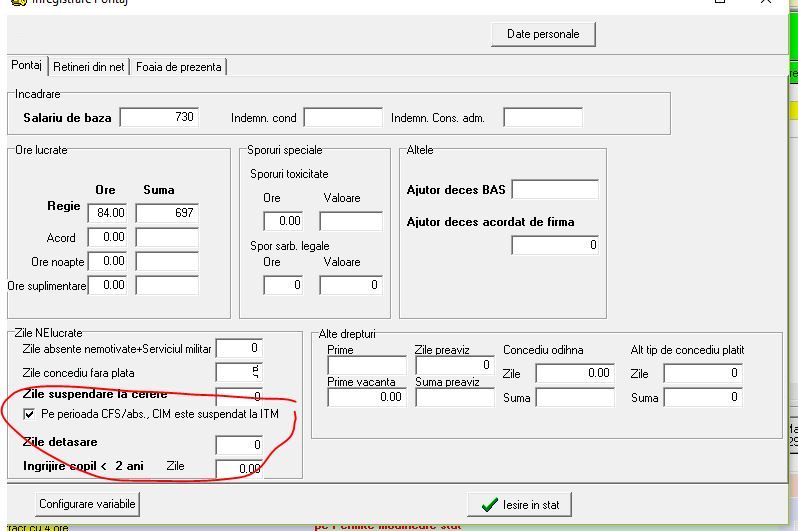Click the Ore suplimentare hours field
This screenshot has width=798, height=531.
[107, 285]
